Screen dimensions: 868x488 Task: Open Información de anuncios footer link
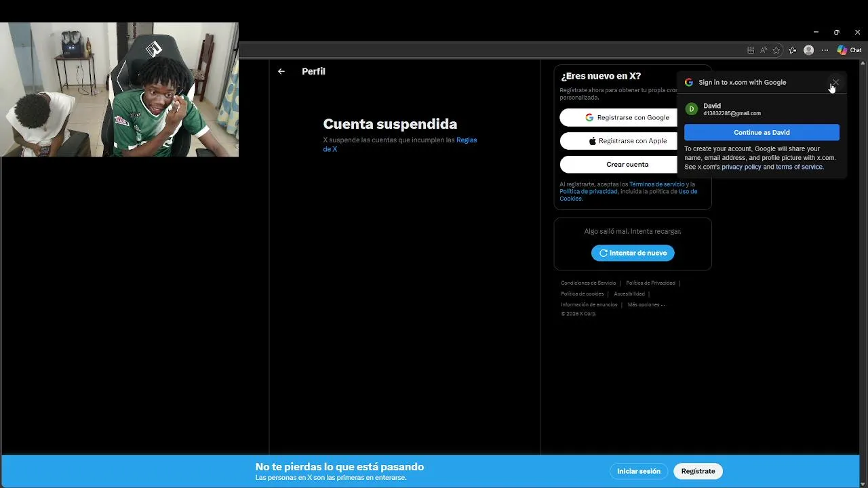(589, 304)
